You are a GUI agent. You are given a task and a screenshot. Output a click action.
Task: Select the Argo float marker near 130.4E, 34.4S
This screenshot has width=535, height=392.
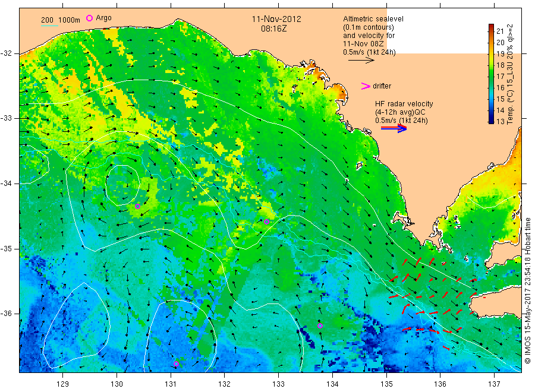137,206
